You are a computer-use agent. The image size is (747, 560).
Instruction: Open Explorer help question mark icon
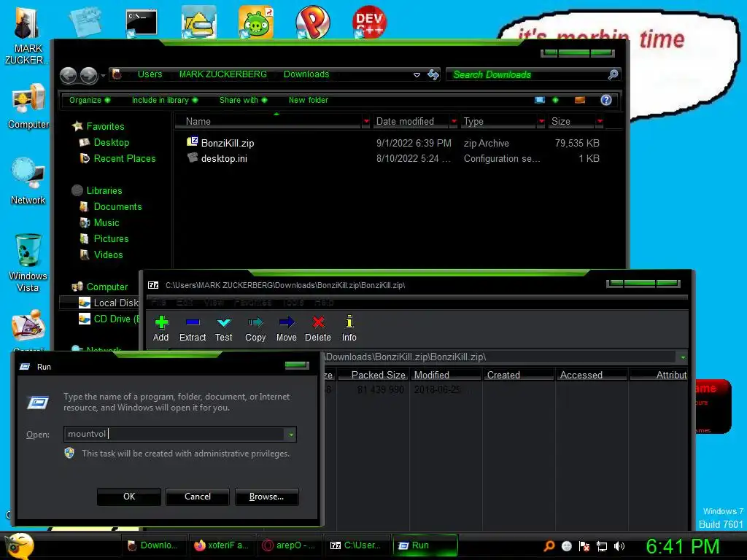click(606, 100)
